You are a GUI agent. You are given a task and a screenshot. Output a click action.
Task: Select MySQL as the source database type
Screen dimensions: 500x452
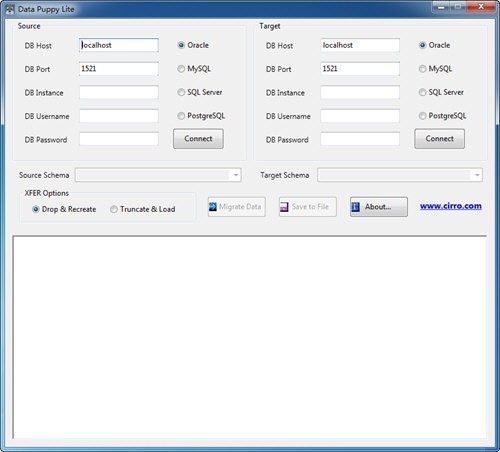181,69
